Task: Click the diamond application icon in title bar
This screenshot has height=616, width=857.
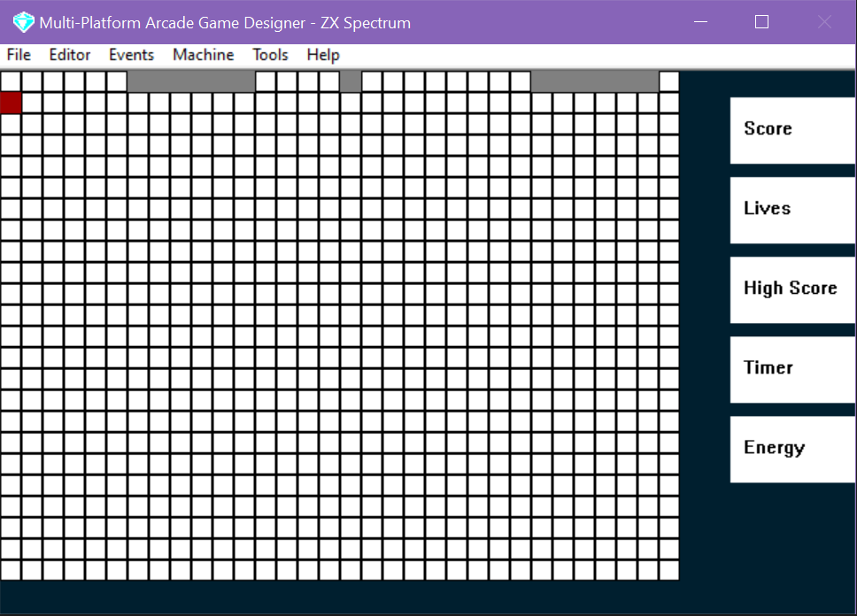Action: [24, 22]
